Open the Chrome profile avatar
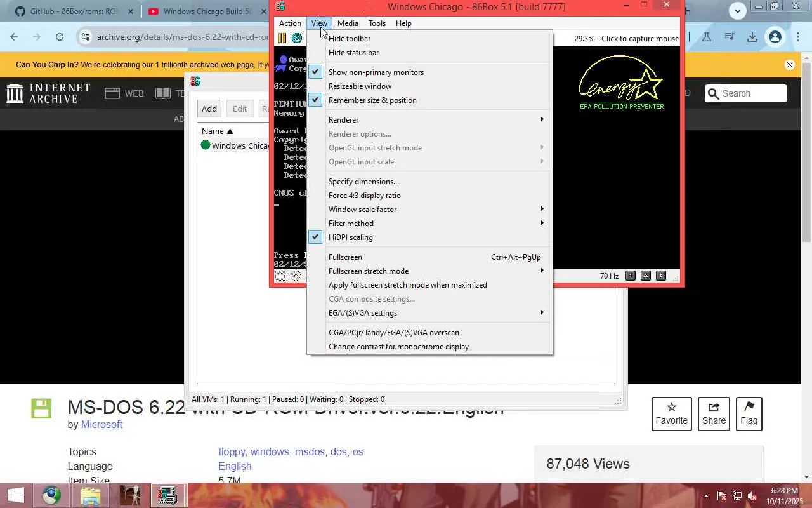This screenshot has width=812, height=508. pyautogui.click(x=775, y=37)
